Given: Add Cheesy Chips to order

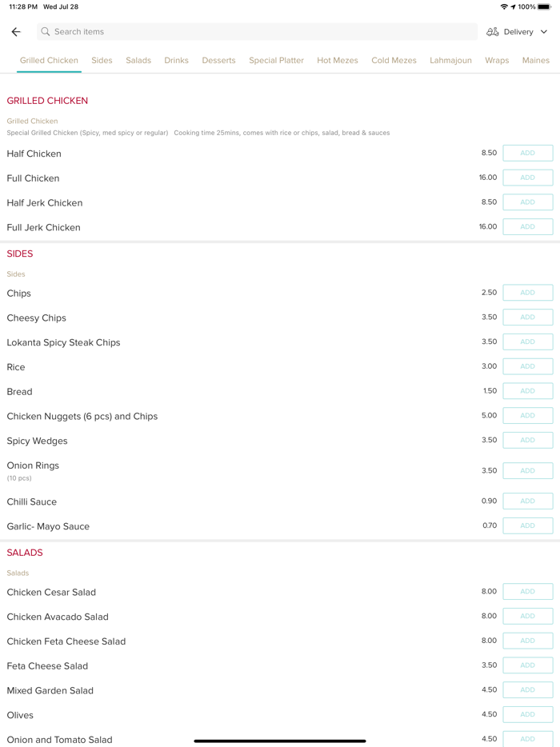Looking at the screenshot, I should coord(527,317).
